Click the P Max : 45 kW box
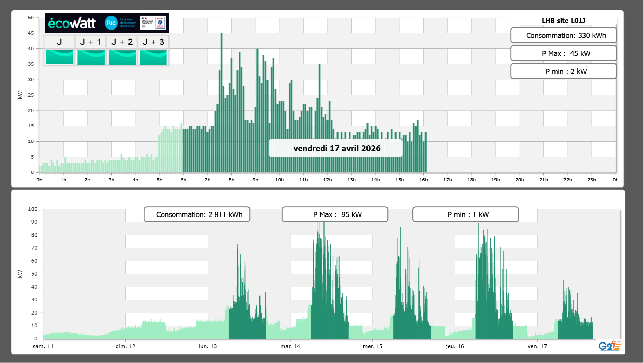This screenshot has height=363, width=644. [x=563, y=53]
